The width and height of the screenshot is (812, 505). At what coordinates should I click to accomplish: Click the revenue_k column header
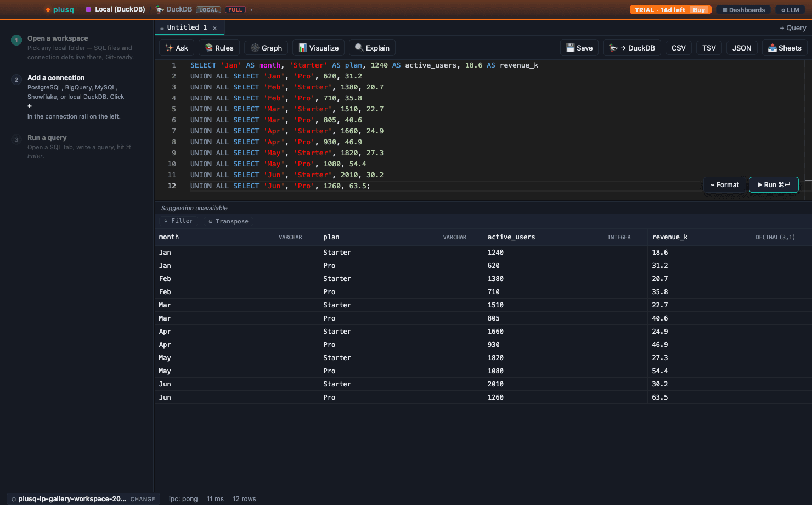pos(730,237)
